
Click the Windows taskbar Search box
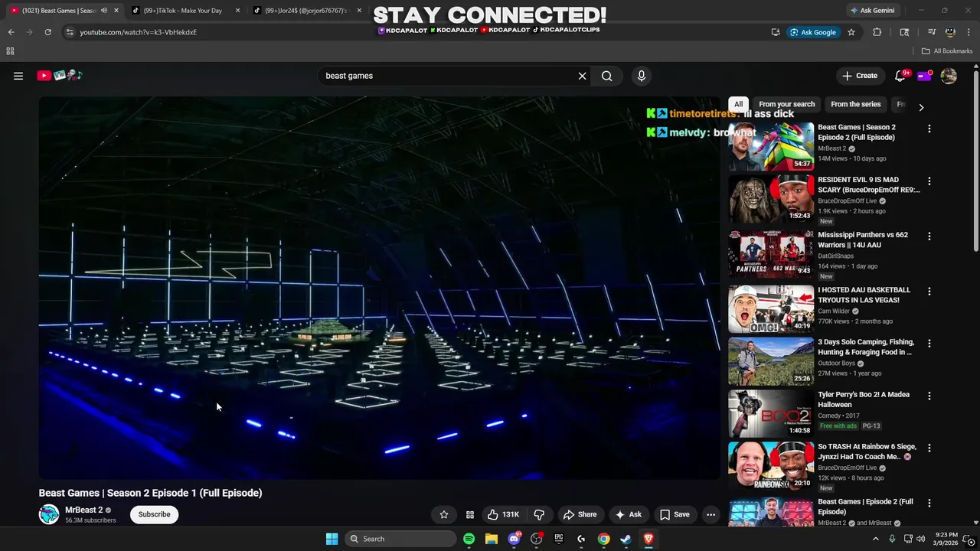click(399, 539)
